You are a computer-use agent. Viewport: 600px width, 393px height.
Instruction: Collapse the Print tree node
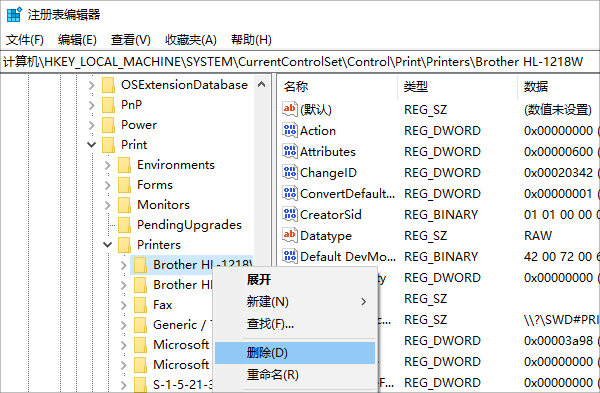coord(91,145)
